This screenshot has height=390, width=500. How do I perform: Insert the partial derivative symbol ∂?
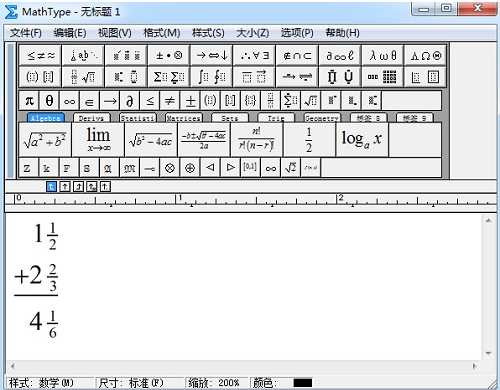(x=130, y=100)
